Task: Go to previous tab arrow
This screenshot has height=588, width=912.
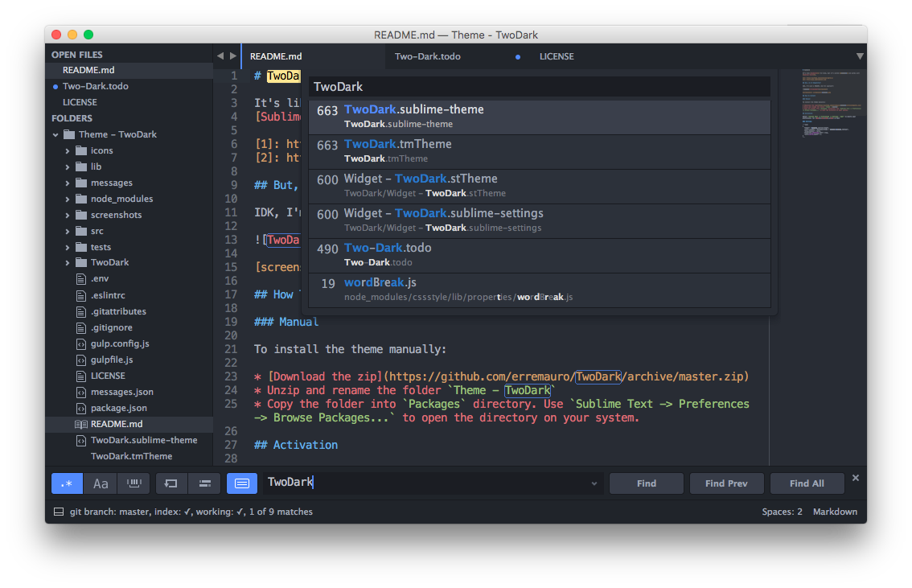Action: click(x=220, y=56)
